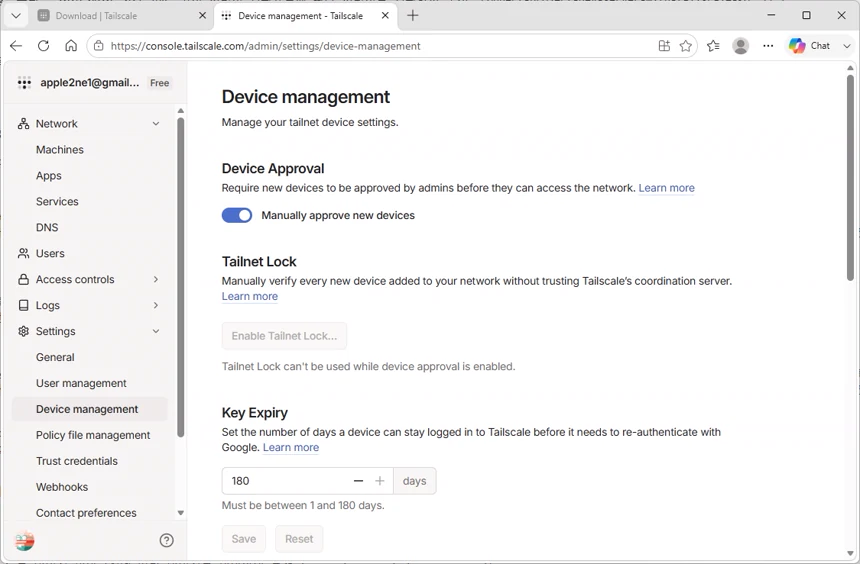The height and width of the screenshot is (564, 860).
Task: Click the Users people icon
Action: click(x=23, y=253)
